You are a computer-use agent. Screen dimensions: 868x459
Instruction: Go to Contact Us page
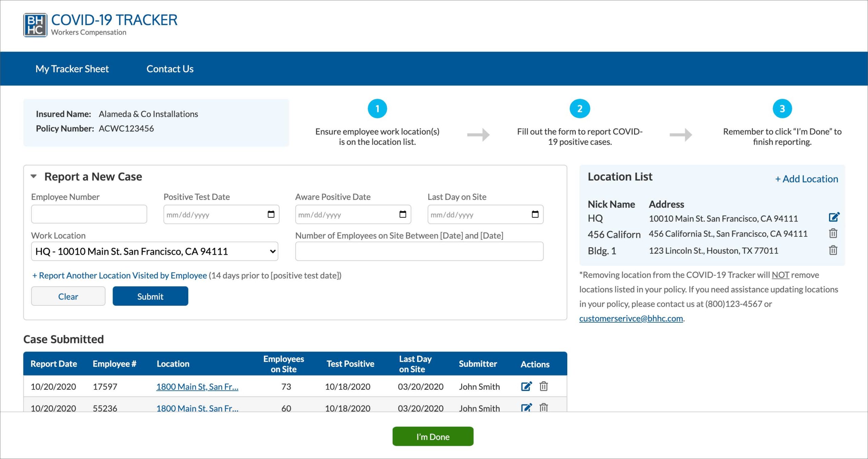[170, 69]
